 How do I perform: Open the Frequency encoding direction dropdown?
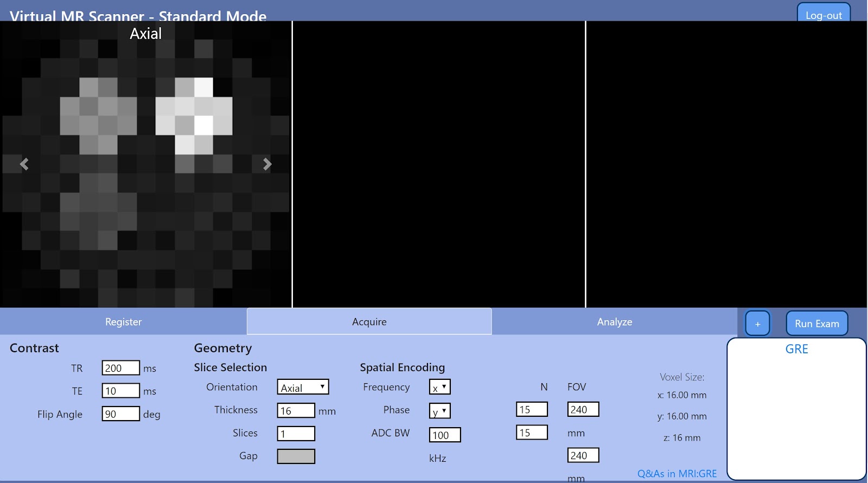click(x=439, y=387)
